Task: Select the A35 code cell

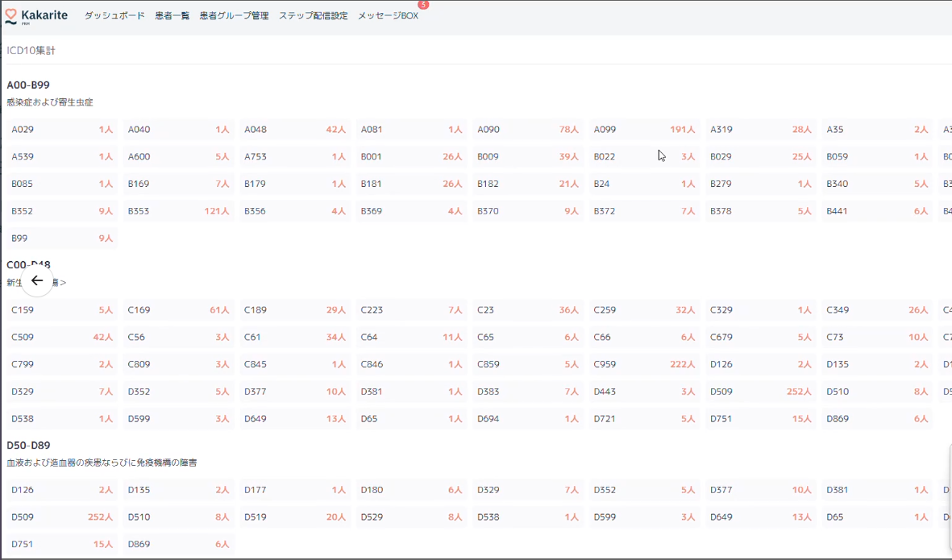Action: [x=878, y=129]
